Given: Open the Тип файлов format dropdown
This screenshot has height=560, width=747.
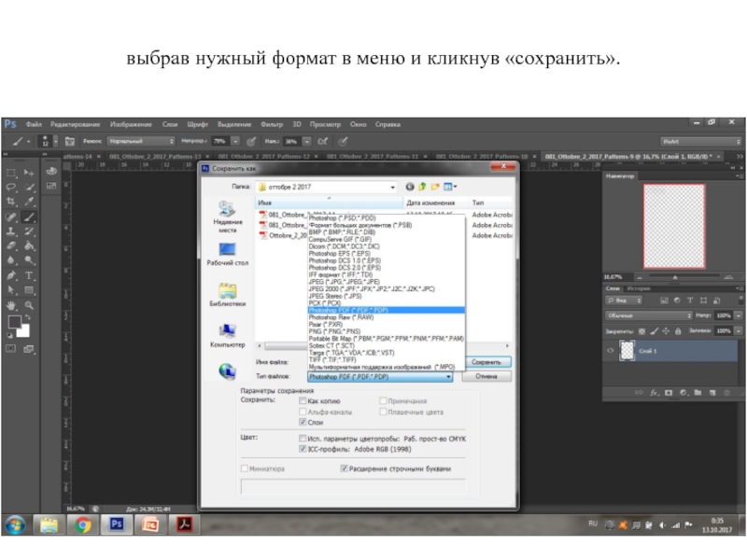Looking at the screenshot, I should point(449,376).
